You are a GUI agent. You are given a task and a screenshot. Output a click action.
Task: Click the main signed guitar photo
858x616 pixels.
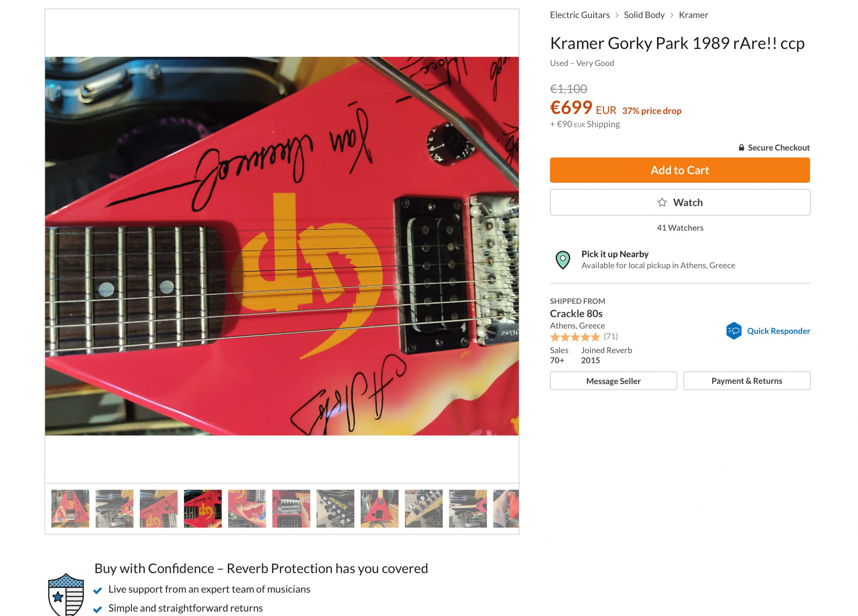coord(282,246)
